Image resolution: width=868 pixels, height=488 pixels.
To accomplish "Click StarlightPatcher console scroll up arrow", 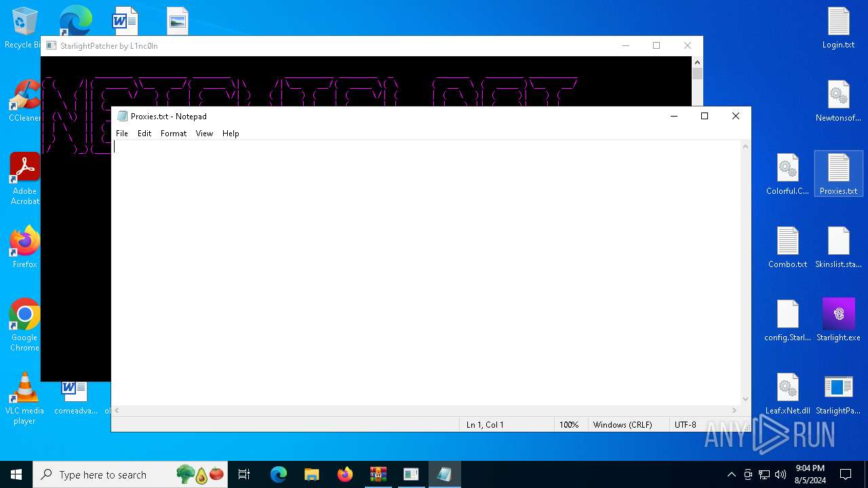I will [x=697, y=62].
